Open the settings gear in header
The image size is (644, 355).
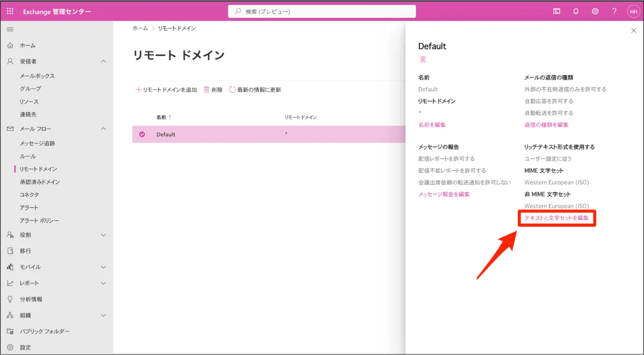(595, 11)
